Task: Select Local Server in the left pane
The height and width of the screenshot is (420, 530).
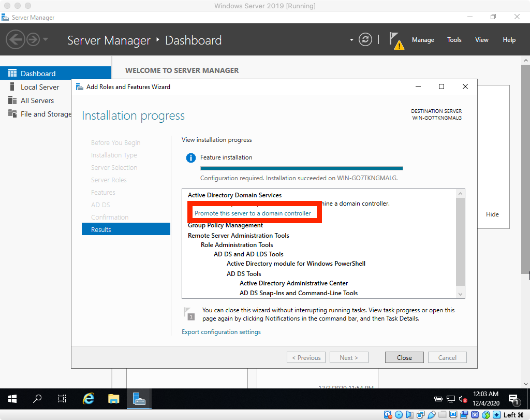Action: pyautogui.click(x=39, y=87)
